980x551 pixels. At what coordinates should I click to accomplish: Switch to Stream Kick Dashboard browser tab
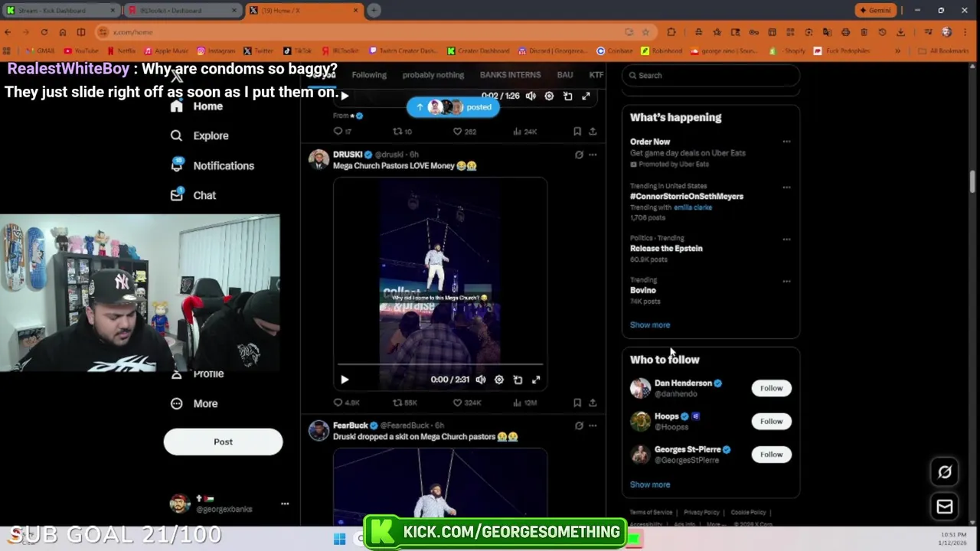(60, 10)
